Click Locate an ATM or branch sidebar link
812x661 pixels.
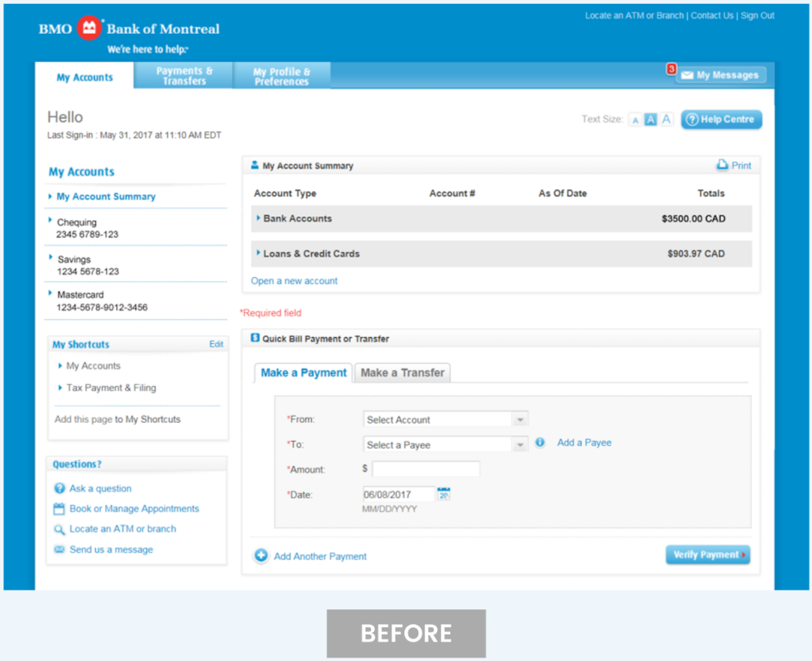(123, 529)
